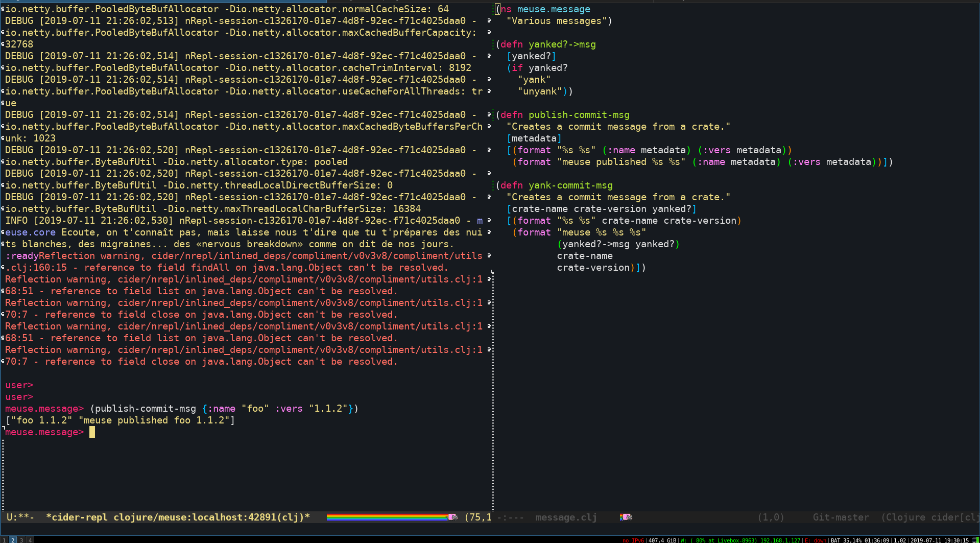Switch to workspace 1
The height and width of the screenshot is (543, 980).
pos(4,540)
